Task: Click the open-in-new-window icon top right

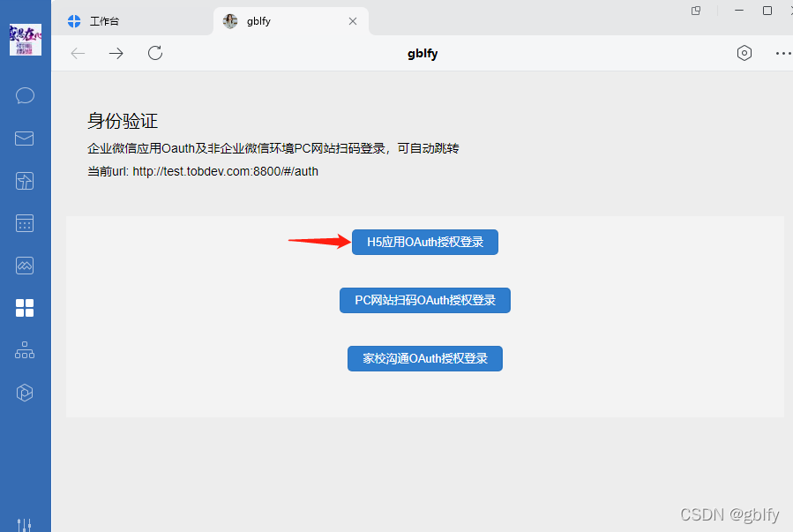Action: pos(695,11)
